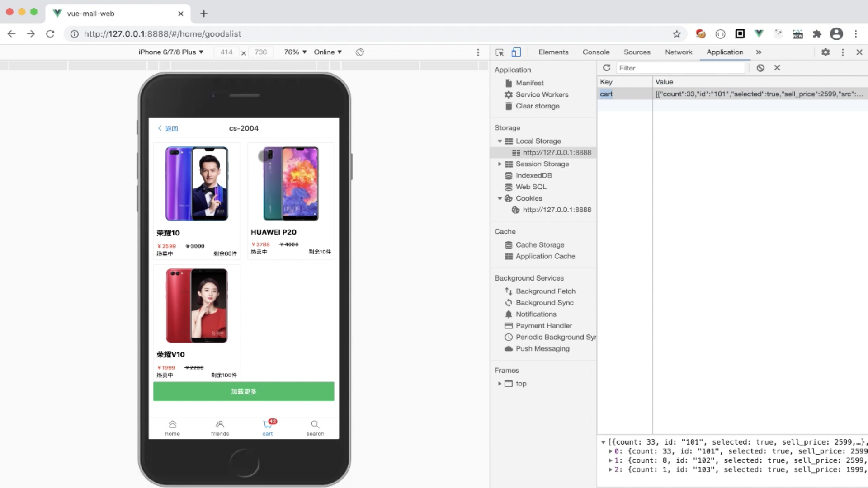Select the cart key row
Viewport: 868px width, 488px height.
tap(732, 94)
